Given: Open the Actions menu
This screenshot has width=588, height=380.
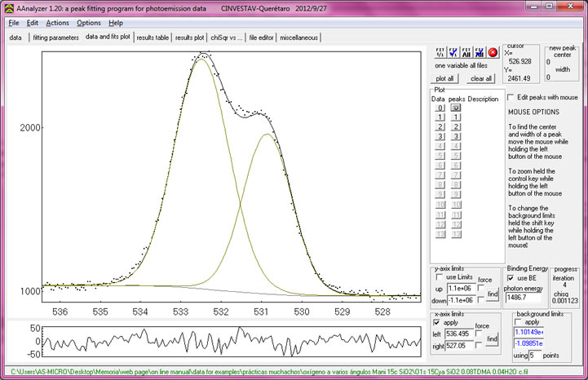Looking at the screenshot, I should pyautogui.click(x=57, y=23).
